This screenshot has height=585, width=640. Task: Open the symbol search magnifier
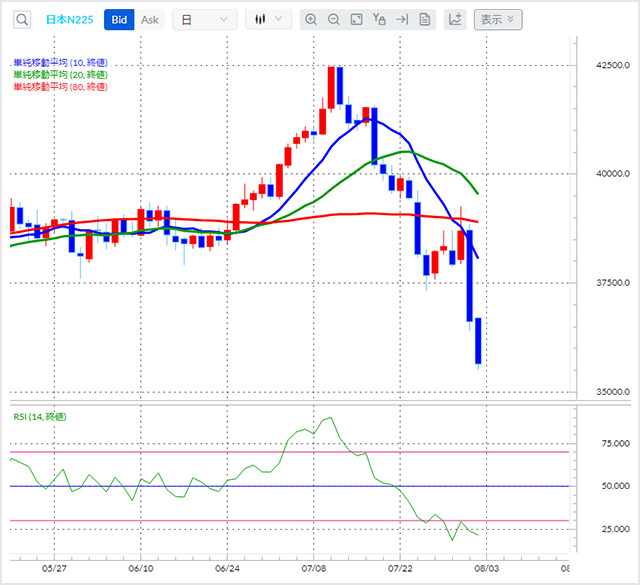(x=22, y=20)
